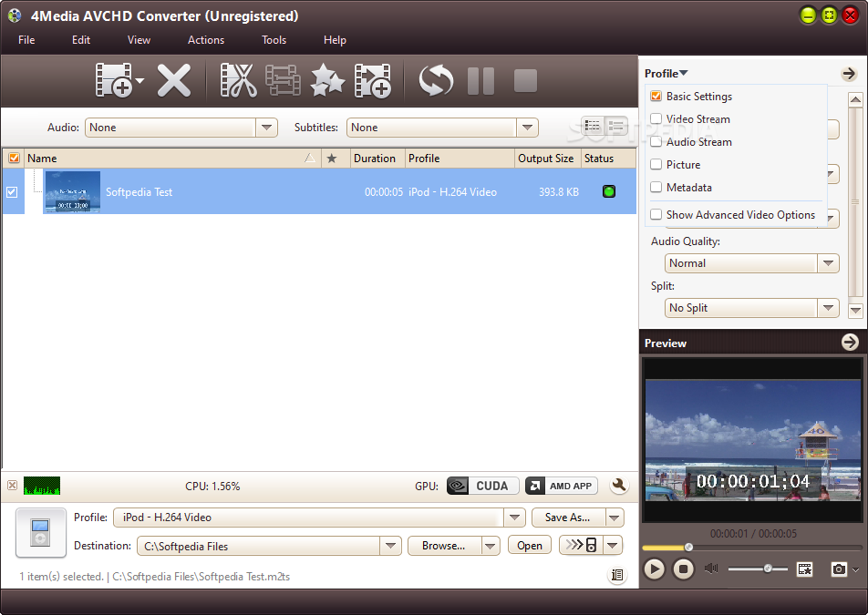This screenshot has width=868, height=615.
Task: Close the CPU waveform monitor with the X
Action: point(12,486)
